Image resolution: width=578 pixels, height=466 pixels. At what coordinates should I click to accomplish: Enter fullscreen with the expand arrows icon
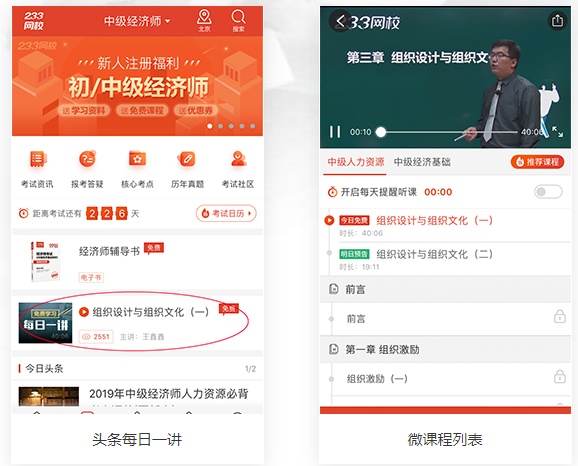[x=557, y=132]
